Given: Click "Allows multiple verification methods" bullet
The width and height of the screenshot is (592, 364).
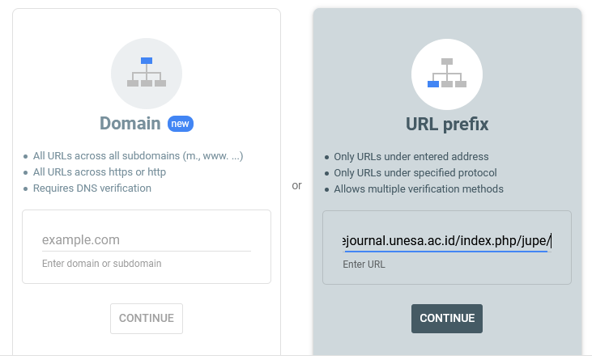Looking at the screenshot, I should [419, 189].
